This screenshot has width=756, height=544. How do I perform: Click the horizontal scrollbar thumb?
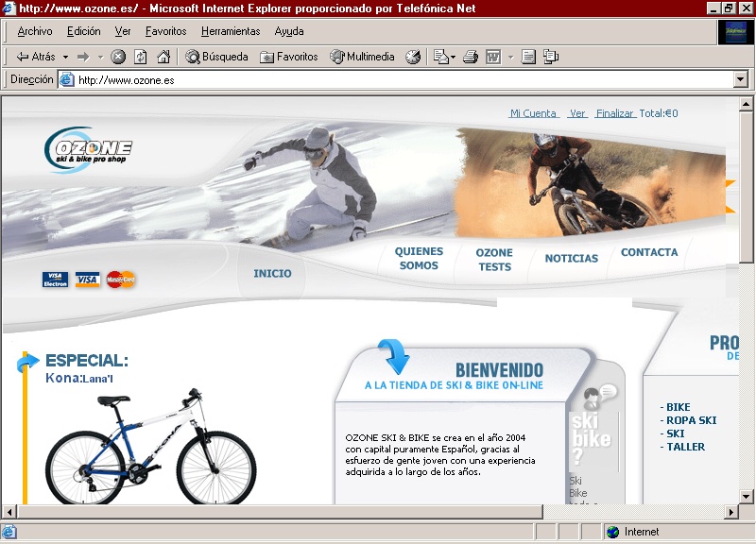click(280, 512)
